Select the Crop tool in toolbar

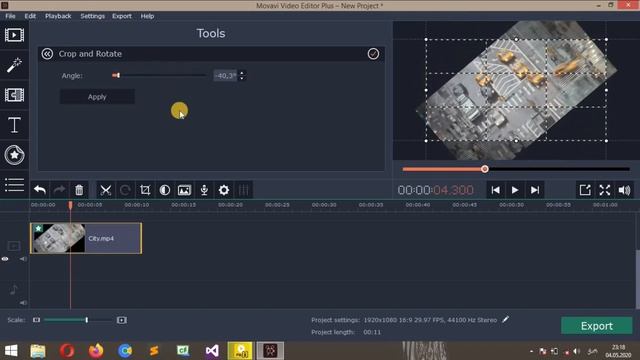145,190
